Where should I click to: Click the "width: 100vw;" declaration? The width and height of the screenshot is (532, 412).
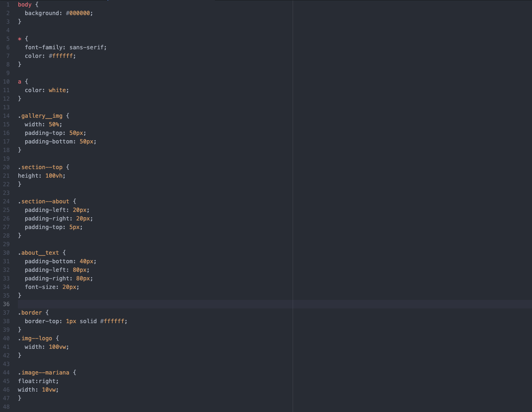tap(47, 347)
